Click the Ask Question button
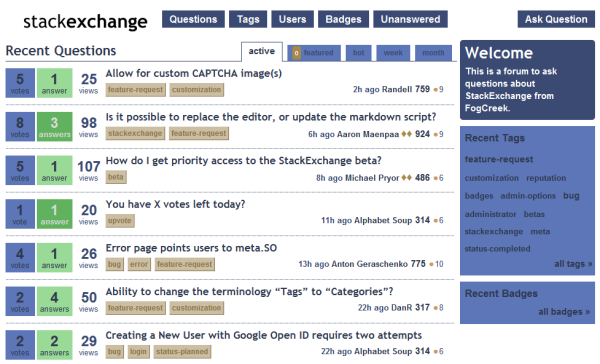Screen dimensions: 600x364 pos(556,19)
